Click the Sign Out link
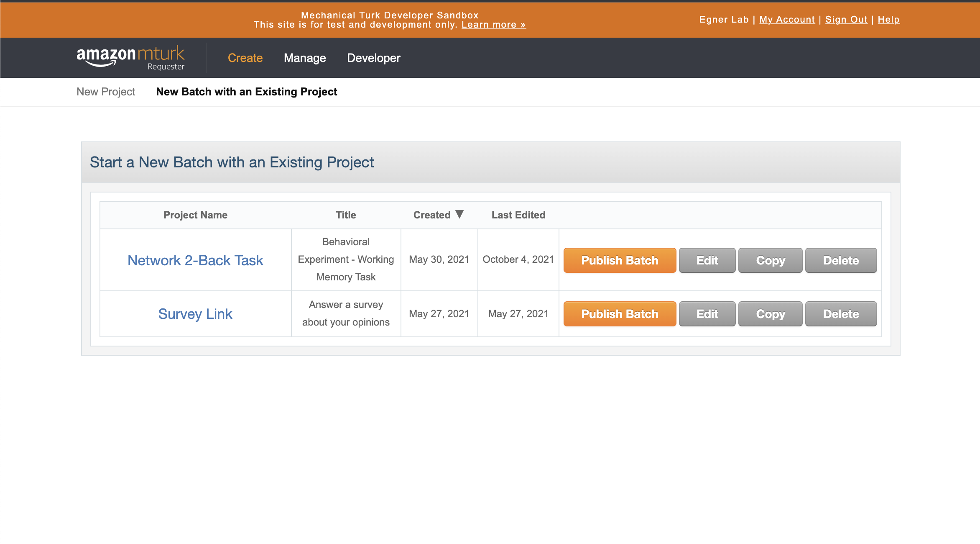Viewport: 980px width, 544px height. tap(846, 20)
